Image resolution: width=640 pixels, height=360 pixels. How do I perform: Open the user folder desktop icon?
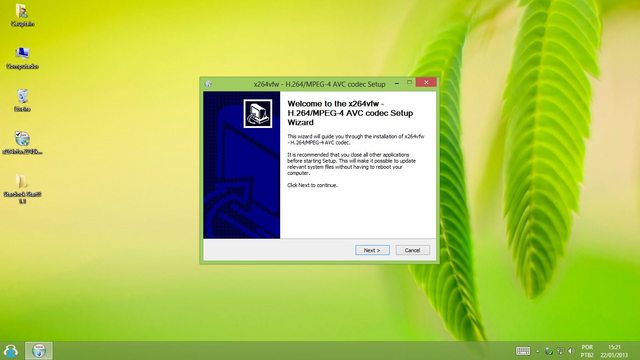(x=22, y=16)
